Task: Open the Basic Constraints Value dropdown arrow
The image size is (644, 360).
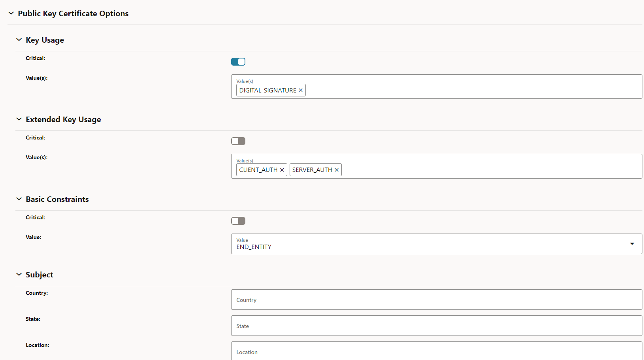Action: (x=632, y=244)
